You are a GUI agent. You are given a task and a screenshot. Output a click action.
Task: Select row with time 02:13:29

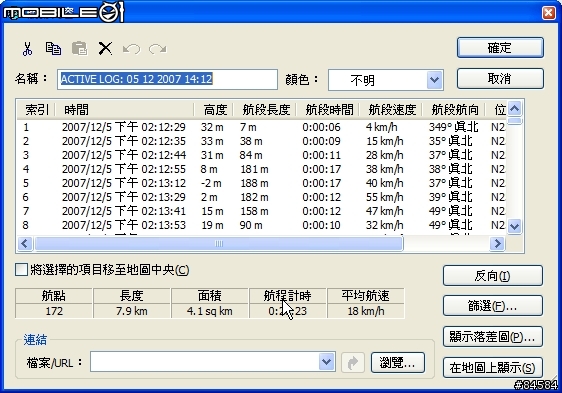[262, 197]
